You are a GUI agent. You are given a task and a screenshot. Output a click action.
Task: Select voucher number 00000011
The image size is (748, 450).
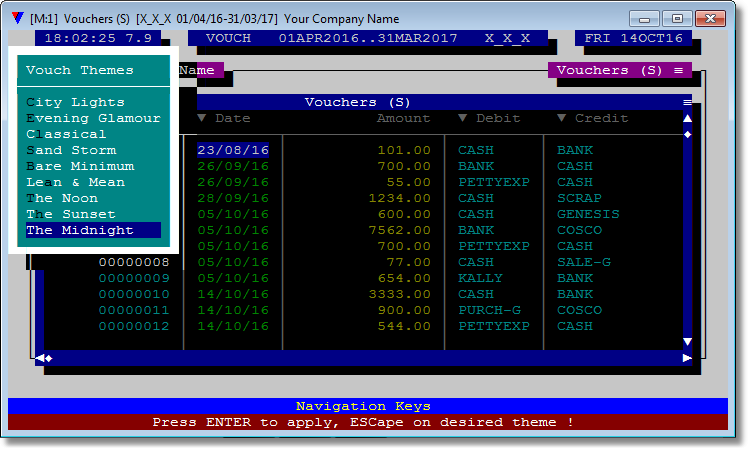click(134, 310)
